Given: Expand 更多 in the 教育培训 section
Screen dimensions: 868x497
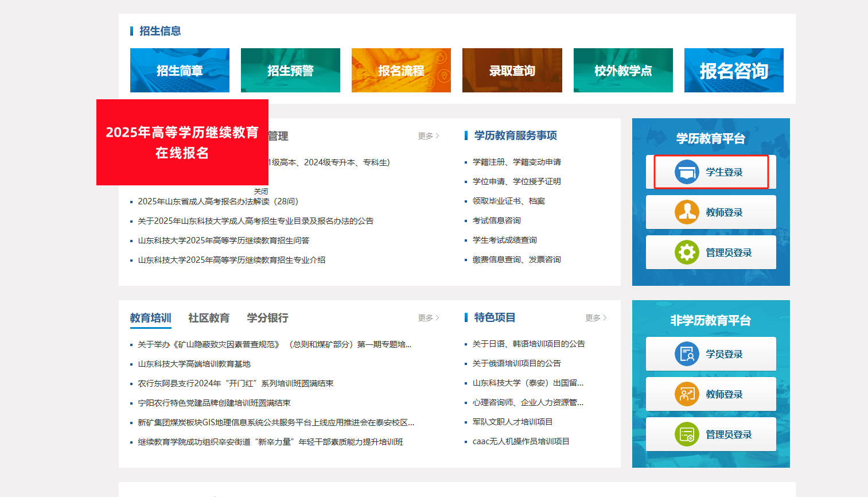Looking at the screenshot, I should tap(428, 318).
